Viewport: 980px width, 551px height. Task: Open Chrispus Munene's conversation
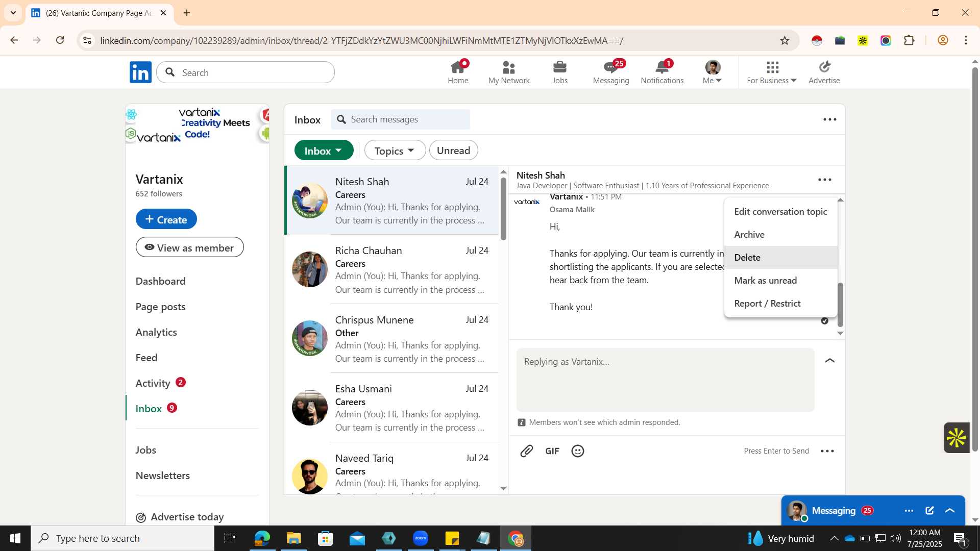pos(391,339)
